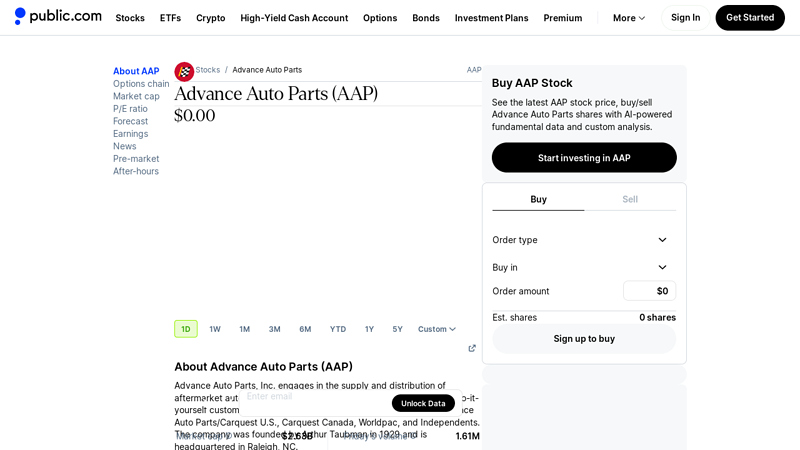Expand the Order type dropdown
The height and width of the screenshot is (450, 800).
[x=584, y=240]
